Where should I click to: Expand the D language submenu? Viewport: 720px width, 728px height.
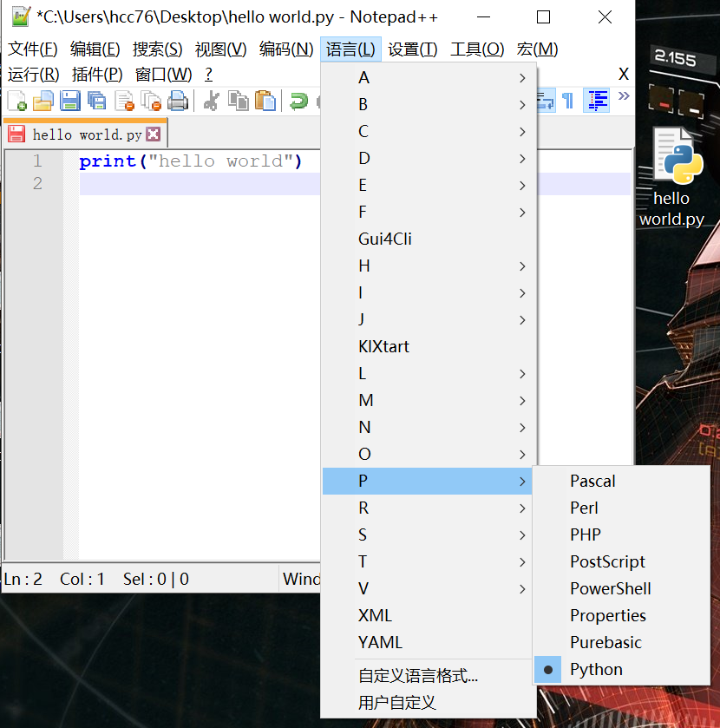[429, 158]
